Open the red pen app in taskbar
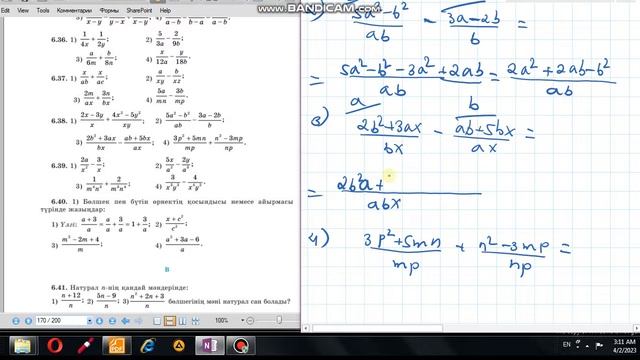Screen dimensions: 640x360 tap(85, 346)
